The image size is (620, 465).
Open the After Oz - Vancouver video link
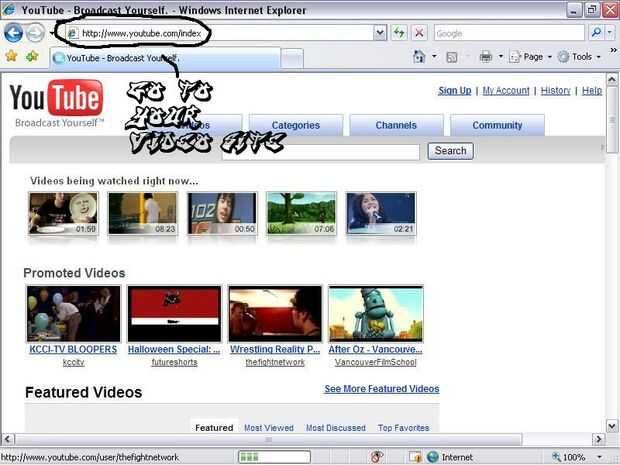(375, 349)
